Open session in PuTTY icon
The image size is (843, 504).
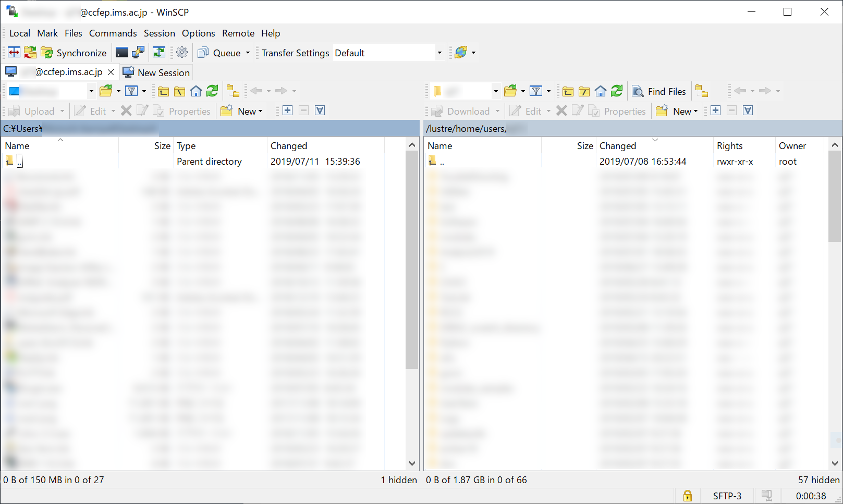point(138,53)
